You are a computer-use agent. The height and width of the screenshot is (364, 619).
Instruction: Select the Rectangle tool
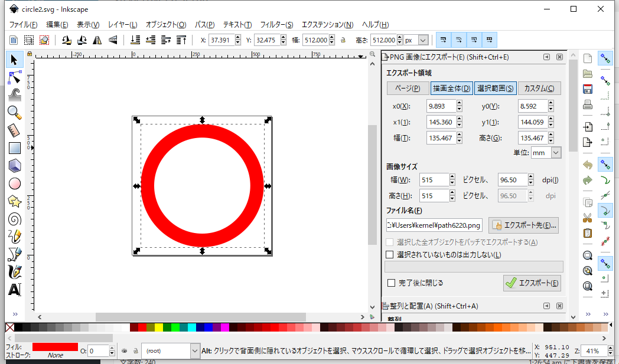pos(15,148)
